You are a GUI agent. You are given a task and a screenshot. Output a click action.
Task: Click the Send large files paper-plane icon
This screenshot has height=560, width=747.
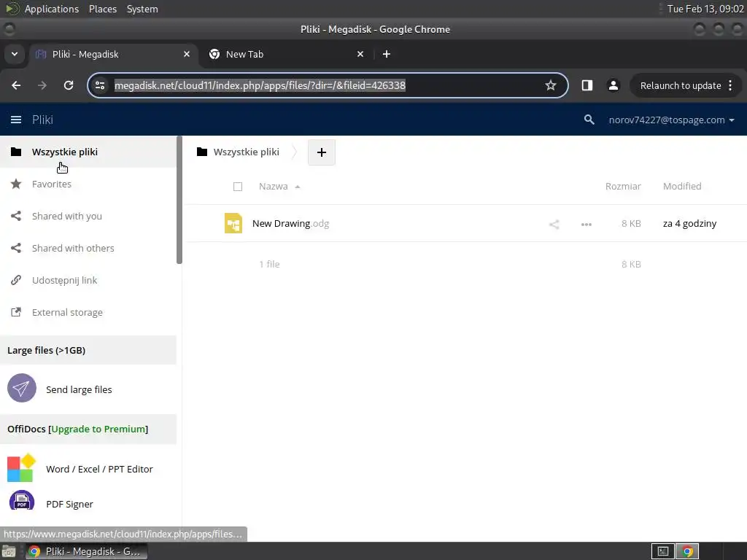21,388
